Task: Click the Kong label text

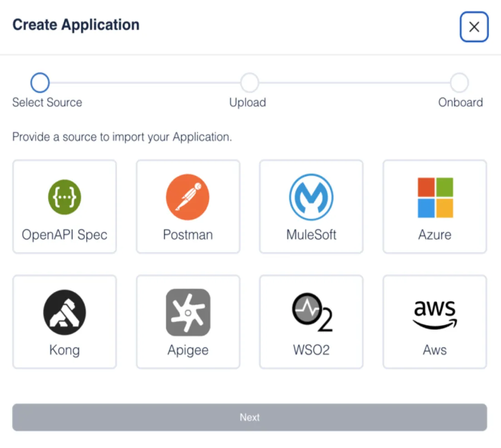Action: coord(64,351)
